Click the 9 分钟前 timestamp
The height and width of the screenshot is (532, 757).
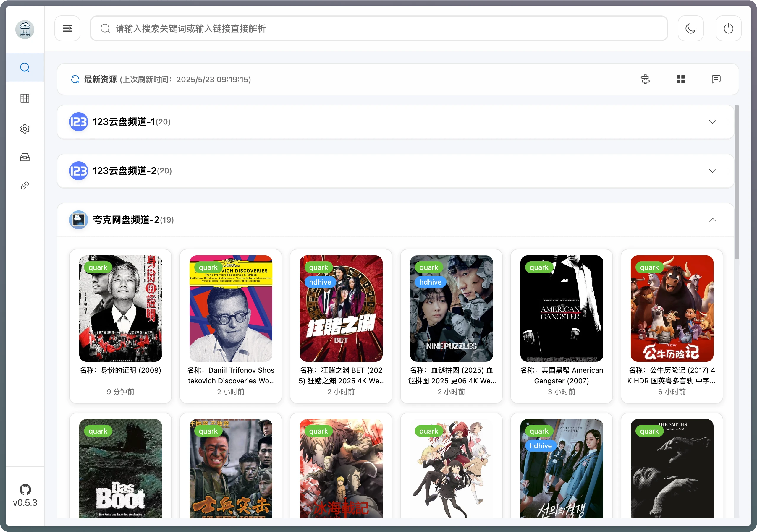[x=120, y=392]
